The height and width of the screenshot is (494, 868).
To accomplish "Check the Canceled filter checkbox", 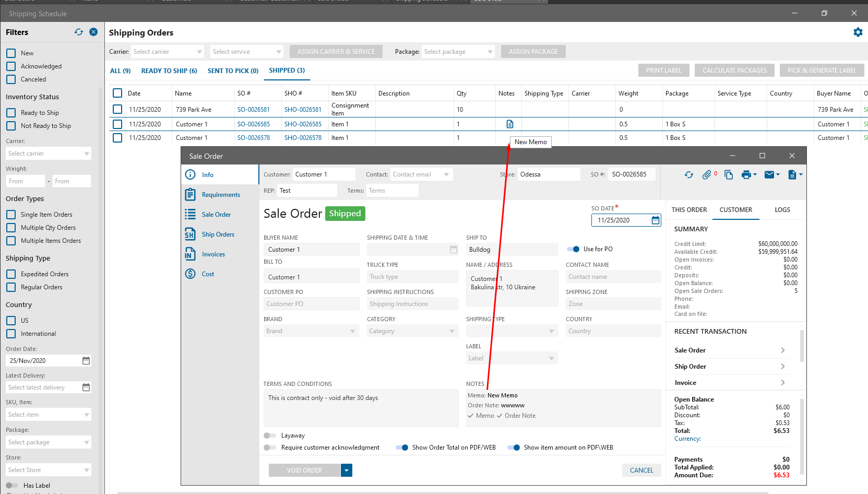I will click(11, 79).
